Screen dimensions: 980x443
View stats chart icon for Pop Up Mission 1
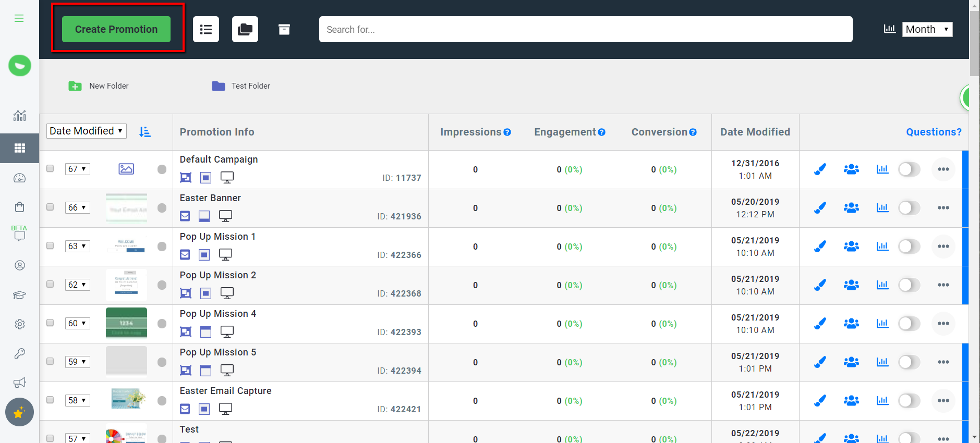pos(882,247)
